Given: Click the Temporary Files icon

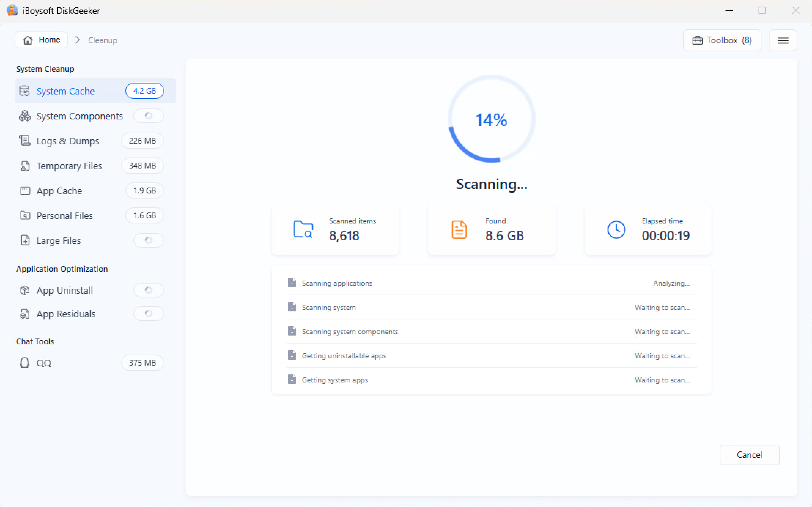Looking at the screenshot, I should pyautogui.click(x=25, y=166).
